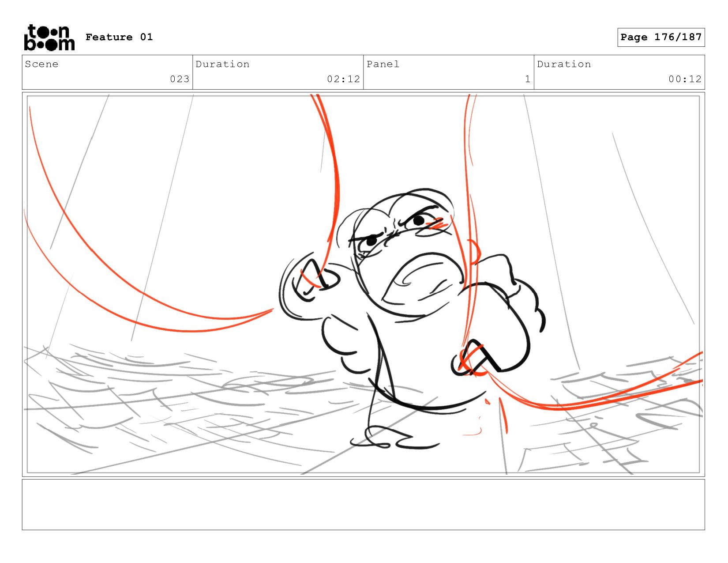Click the scene duration value '02:12'
The width and height of the screenshot is (728, 563).
343,79
